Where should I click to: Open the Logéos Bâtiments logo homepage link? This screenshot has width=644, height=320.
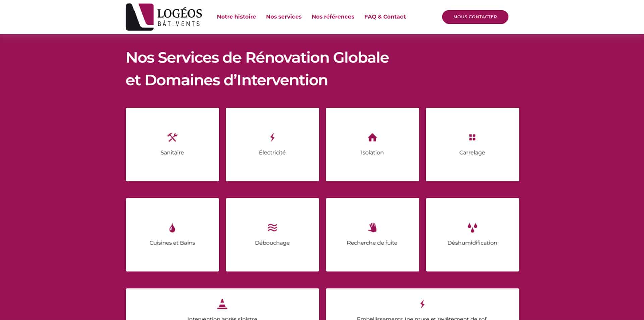click(x=164, y=17)
